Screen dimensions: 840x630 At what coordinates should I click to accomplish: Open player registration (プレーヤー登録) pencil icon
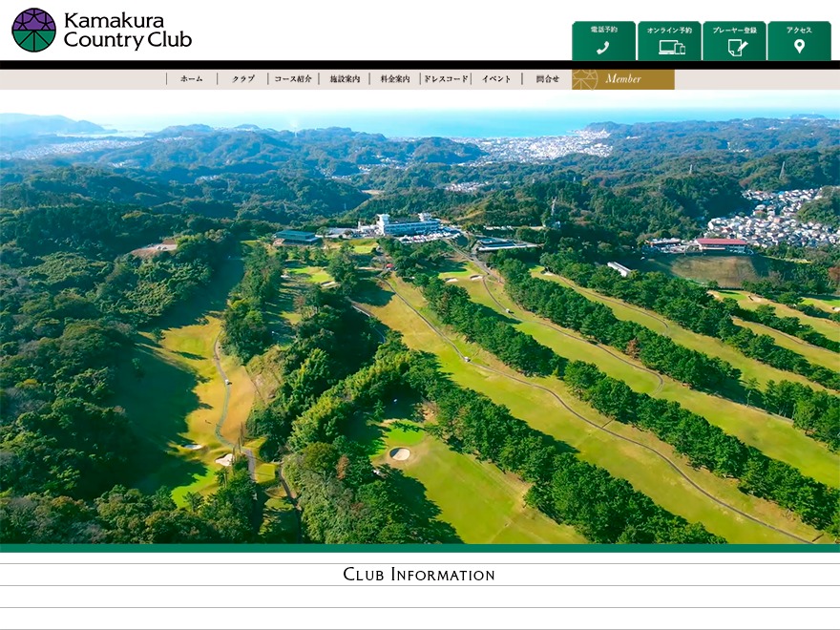pos(737,48)
